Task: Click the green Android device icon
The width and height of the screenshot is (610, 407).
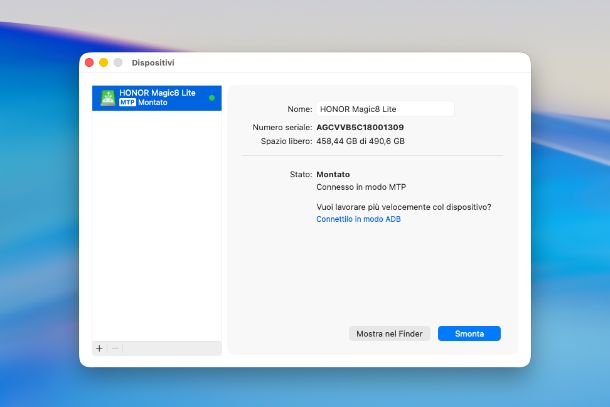Action: [x=108, y=98]
